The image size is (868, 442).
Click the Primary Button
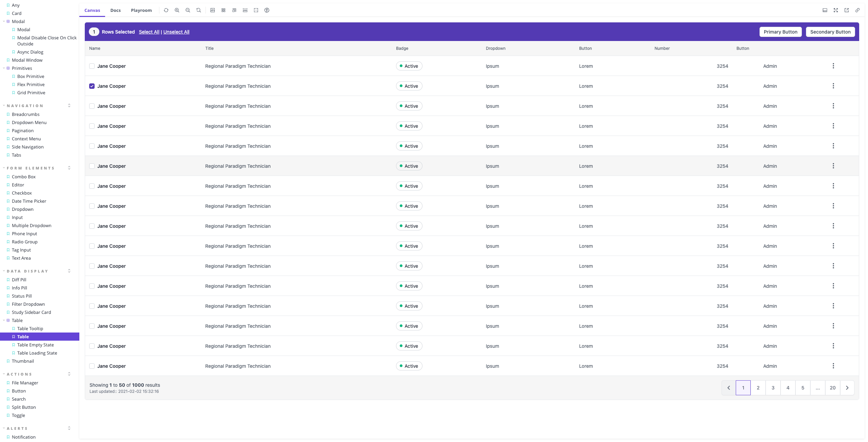[780, 32]
